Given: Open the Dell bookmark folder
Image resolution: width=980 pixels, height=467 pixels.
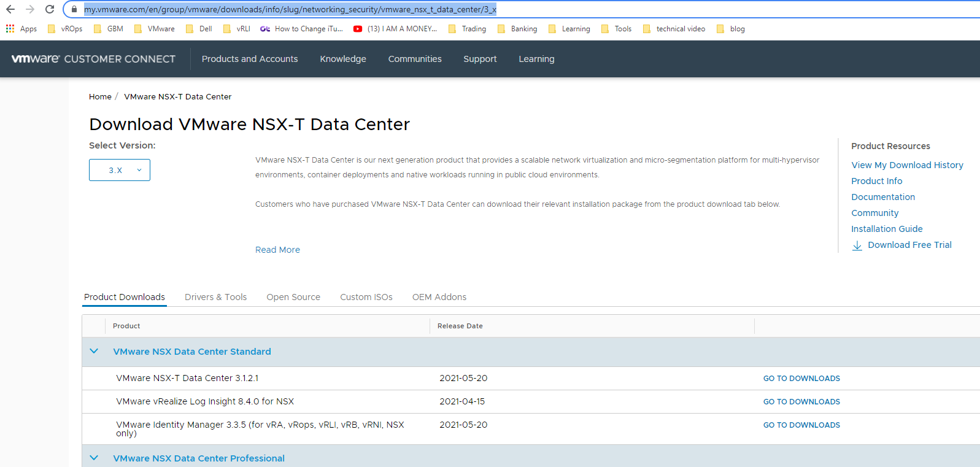Looking at the screenshot, I should point(199,29).
